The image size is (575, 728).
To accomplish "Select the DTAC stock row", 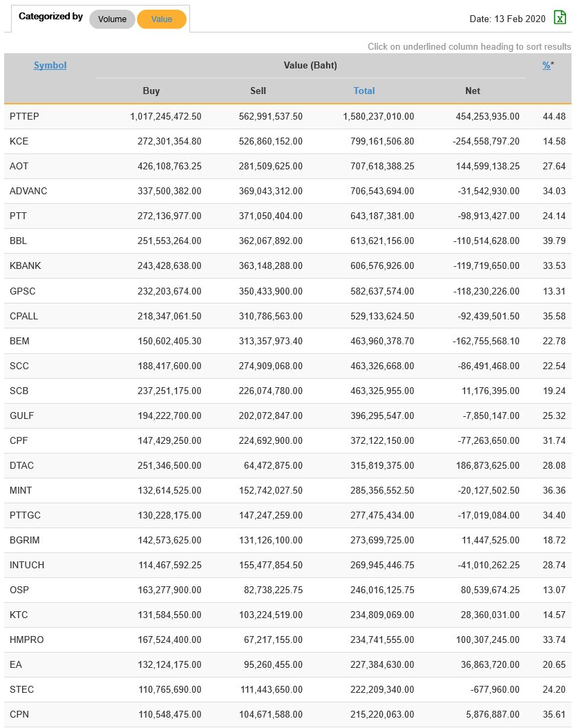I will point(21,465).
